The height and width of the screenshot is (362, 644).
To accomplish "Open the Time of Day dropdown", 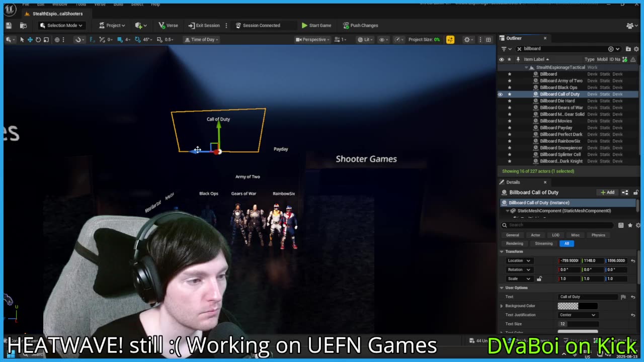I will [201, 39].
